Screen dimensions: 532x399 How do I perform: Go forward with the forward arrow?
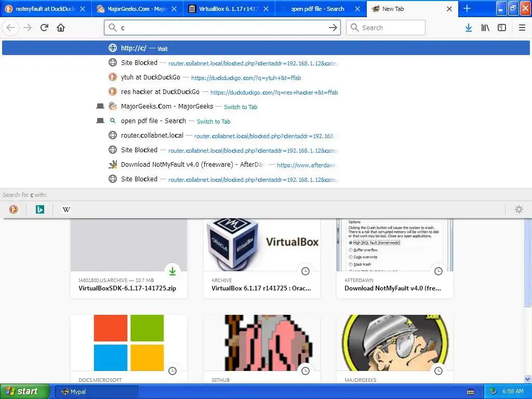pyautogui.click(x=28, y=28)
